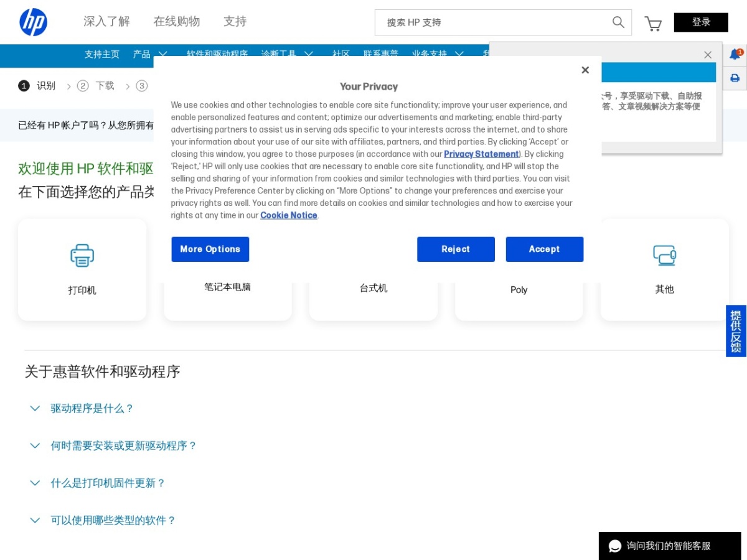Select the 打印机 printer product icon

click(82, 255)
